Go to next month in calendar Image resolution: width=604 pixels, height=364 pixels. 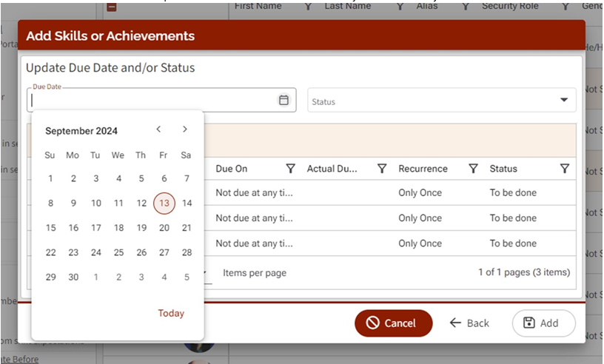point(185,129)
